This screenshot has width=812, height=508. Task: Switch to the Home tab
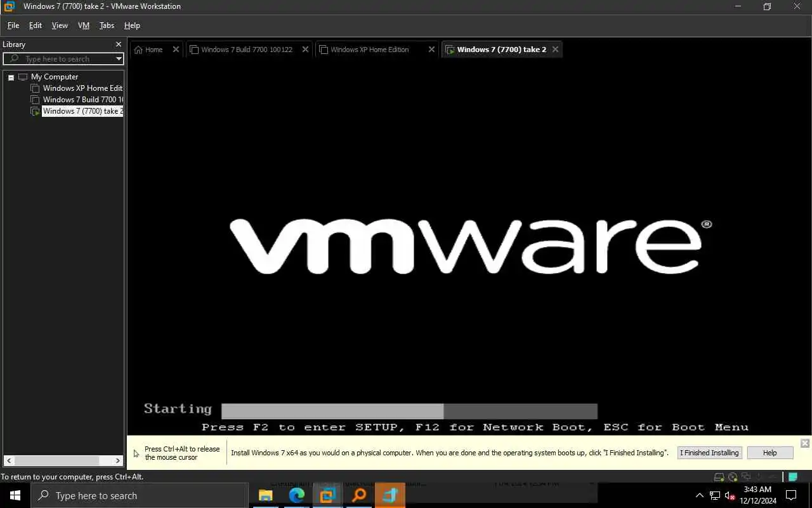[154, 50]
